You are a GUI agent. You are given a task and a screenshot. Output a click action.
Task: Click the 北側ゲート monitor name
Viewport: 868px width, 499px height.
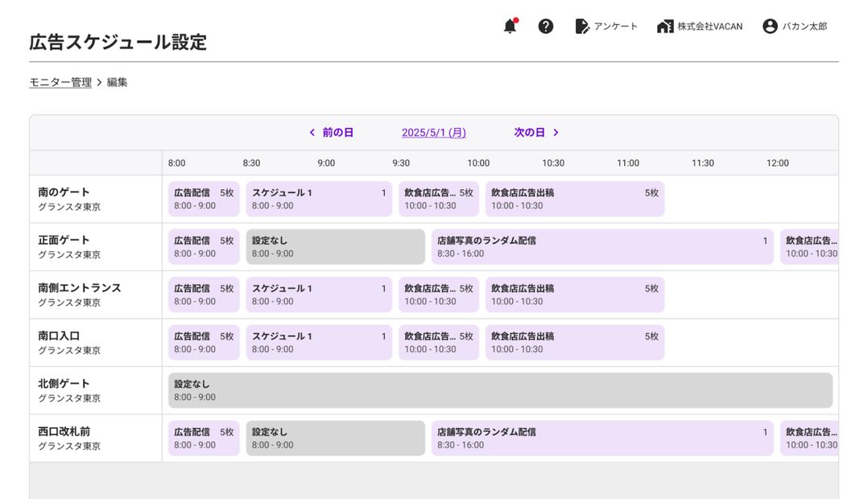tap(64, 383)
